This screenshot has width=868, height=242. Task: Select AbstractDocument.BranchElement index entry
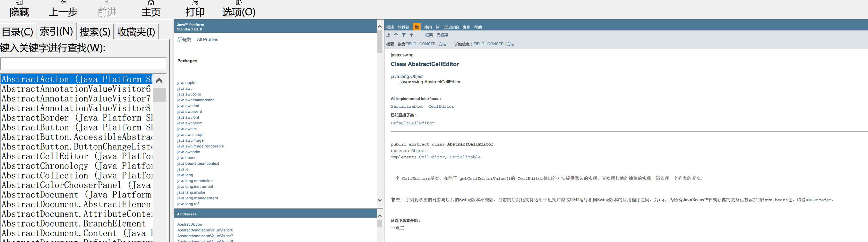click(77, 223)
